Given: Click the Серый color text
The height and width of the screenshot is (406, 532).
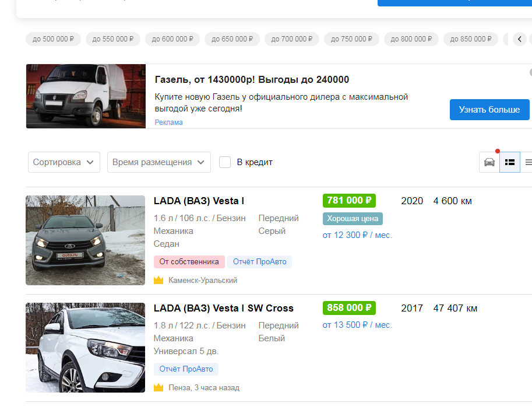Looking at the screenshot, I should pyautogui.click(x=272, y=231).
